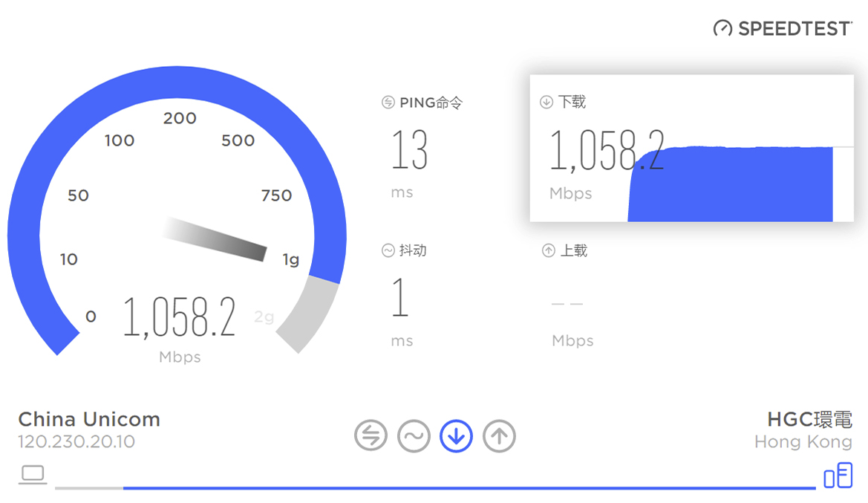This screenshot has width=868, height=503.
Task: Click the laptop client device icon
Action: pos(33,475)
